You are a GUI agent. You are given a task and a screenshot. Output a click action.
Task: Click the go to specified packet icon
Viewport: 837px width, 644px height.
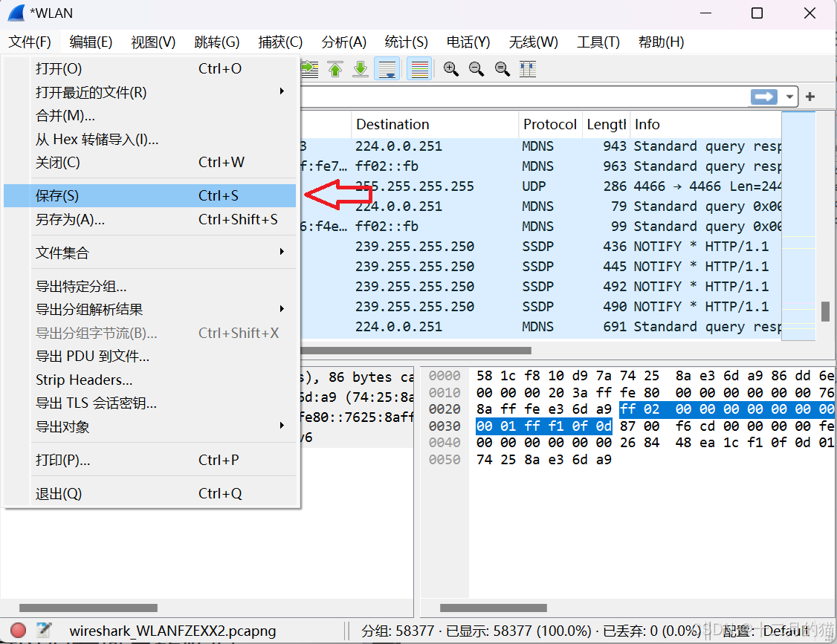[310, 69]
